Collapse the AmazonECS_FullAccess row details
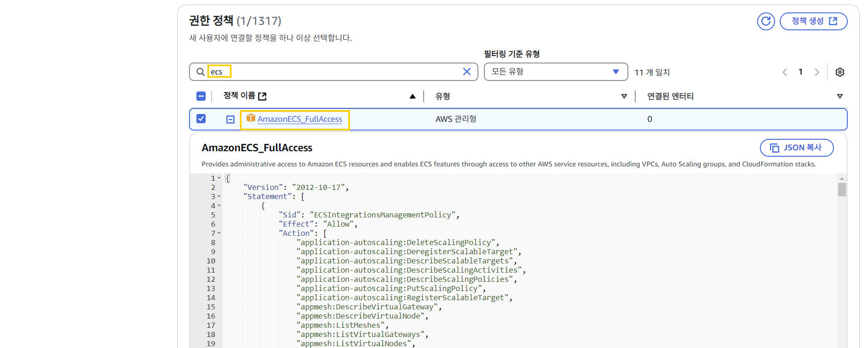The height and width of the screenshot is (348, 868). [230, 120]
